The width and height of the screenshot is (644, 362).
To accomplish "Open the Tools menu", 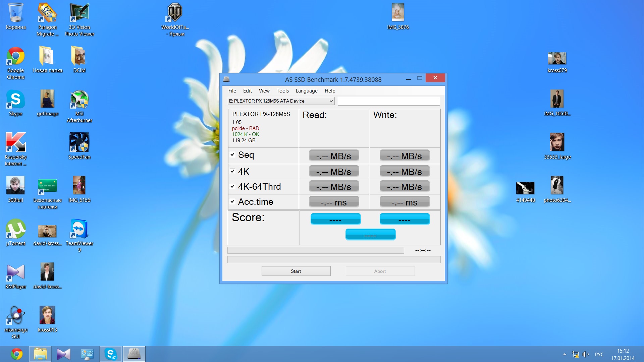I will (282, 91).
